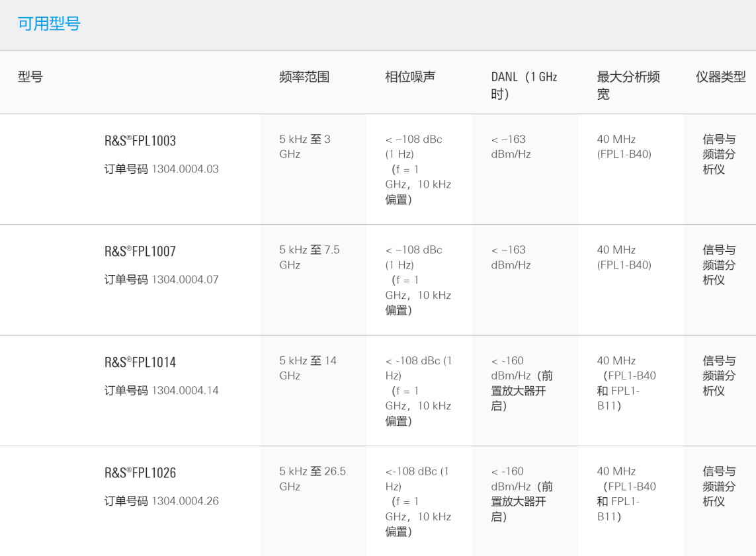Image resolution: width=756 pixels, height=556 pixels.
Task: Click frequency range 5 kHz 至 26.5 GHz
Action: 312,479
